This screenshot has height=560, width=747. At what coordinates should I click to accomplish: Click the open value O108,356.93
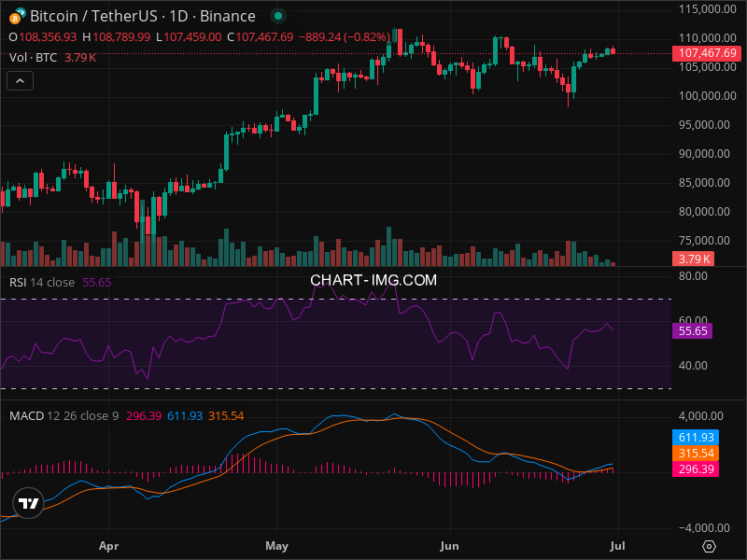pyautogui.click(x=42, y=37)
